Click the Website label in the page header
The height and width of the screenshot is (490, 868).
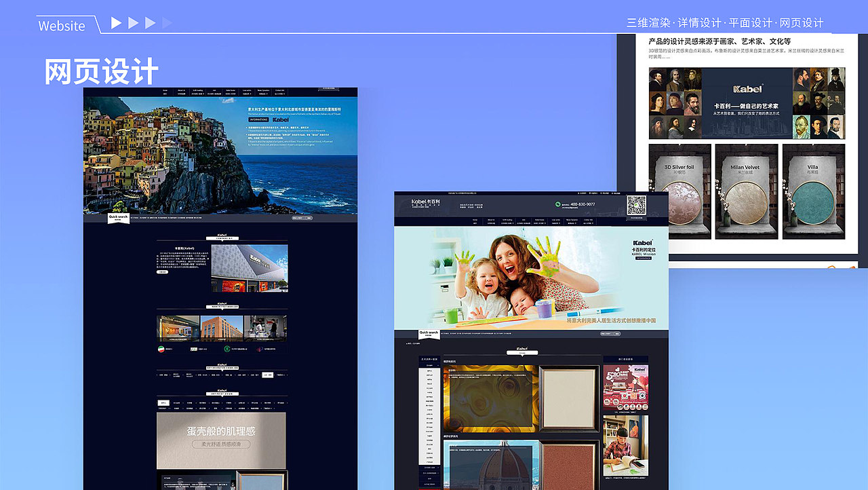(62, 26)
